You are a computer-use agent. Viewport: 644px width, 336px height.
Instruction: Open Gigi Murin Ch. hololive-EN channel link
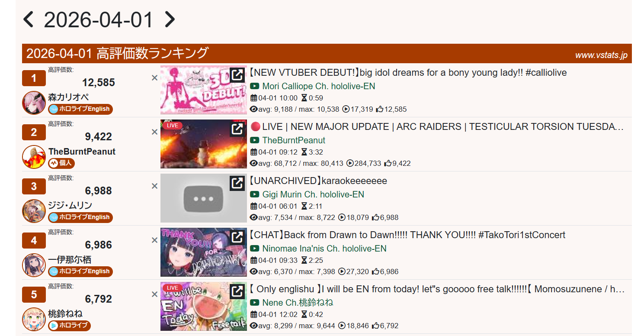click(313, 194)
